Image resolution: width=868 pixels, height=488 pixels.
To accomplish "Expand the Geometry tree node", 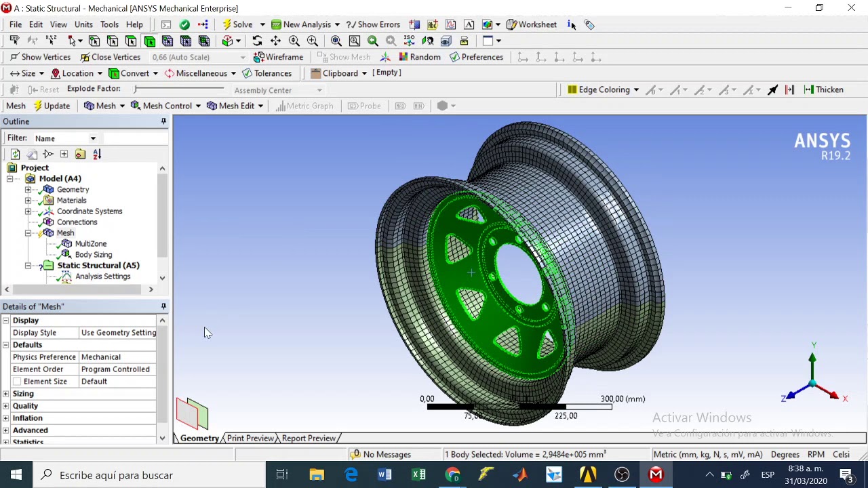I will [x=28, y=190].
